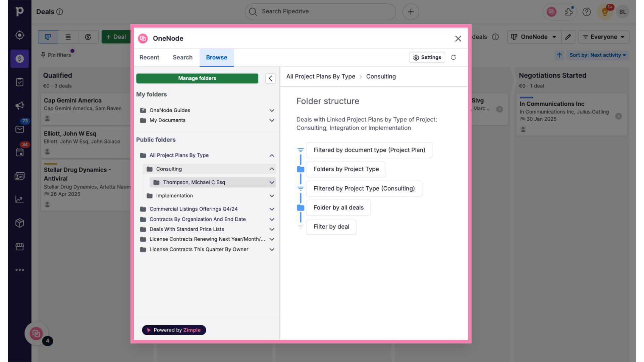Click the Pipedrive logo

tap(19, 11)
